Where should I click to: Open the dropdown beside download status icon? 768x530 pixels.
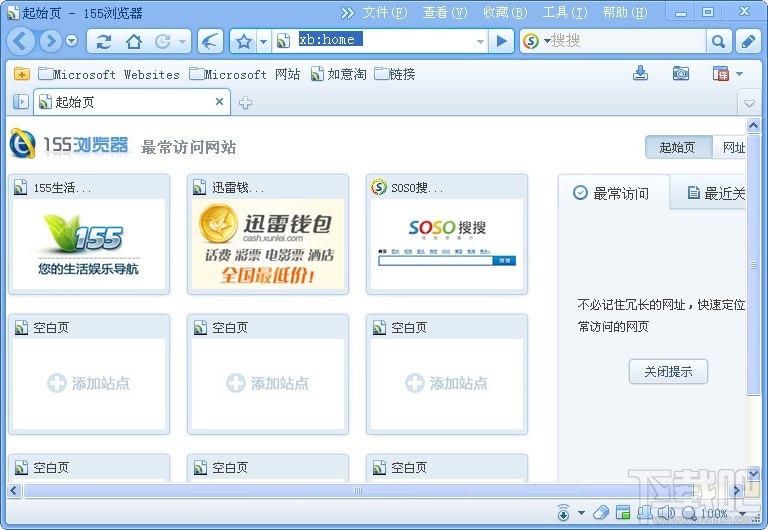click(581, 513)
